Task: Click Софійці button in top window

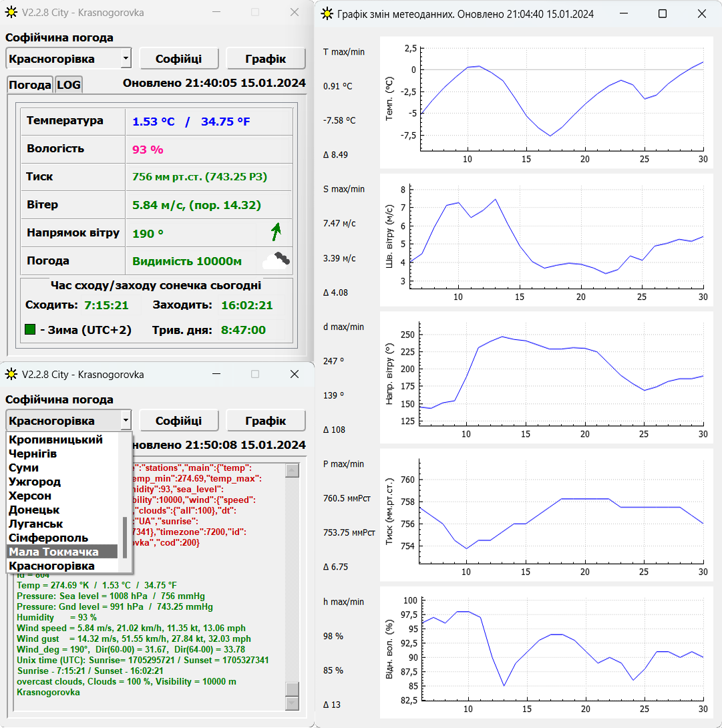Action: (x=179, y=59)
